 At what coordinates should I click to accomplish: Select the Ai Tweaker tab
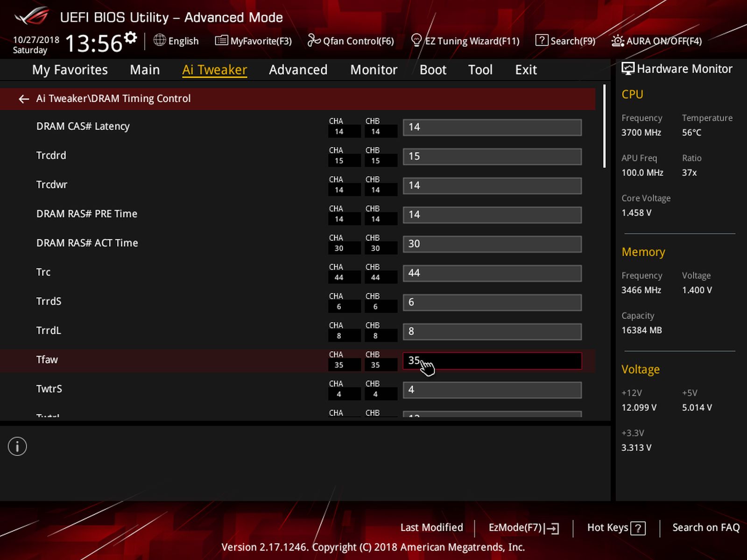pos(215,70)
